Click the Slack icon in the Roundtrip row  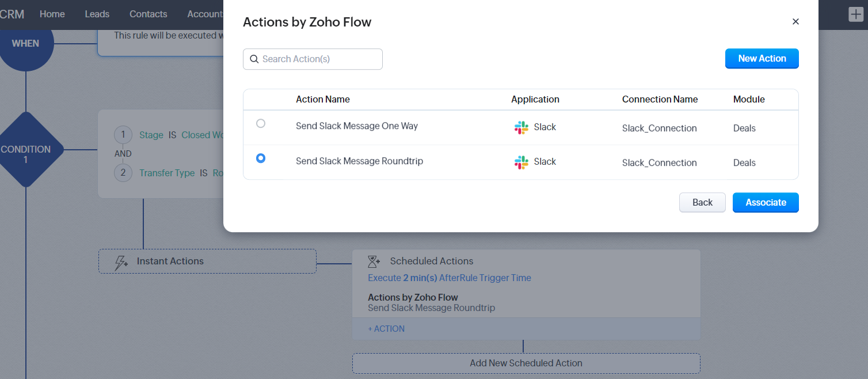coord(521,162)
